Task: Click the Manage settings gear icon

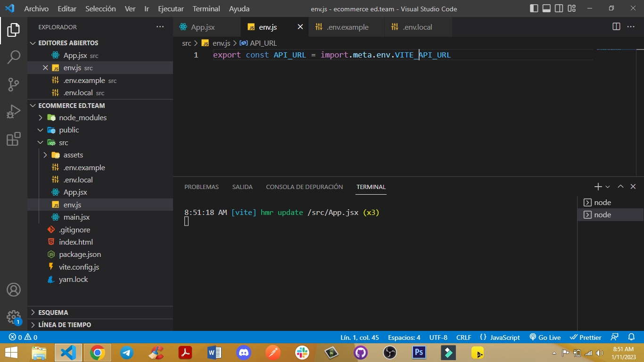Action: tap(14, 316)
